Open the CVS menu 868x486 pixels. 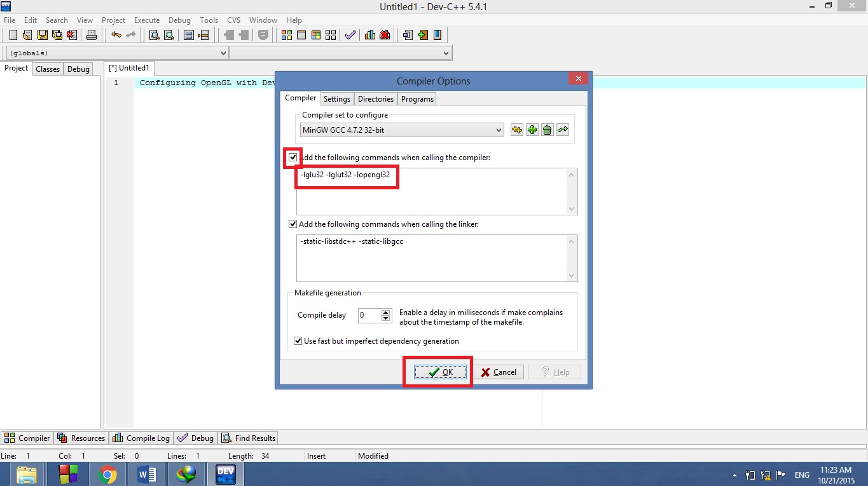[234, 20]
